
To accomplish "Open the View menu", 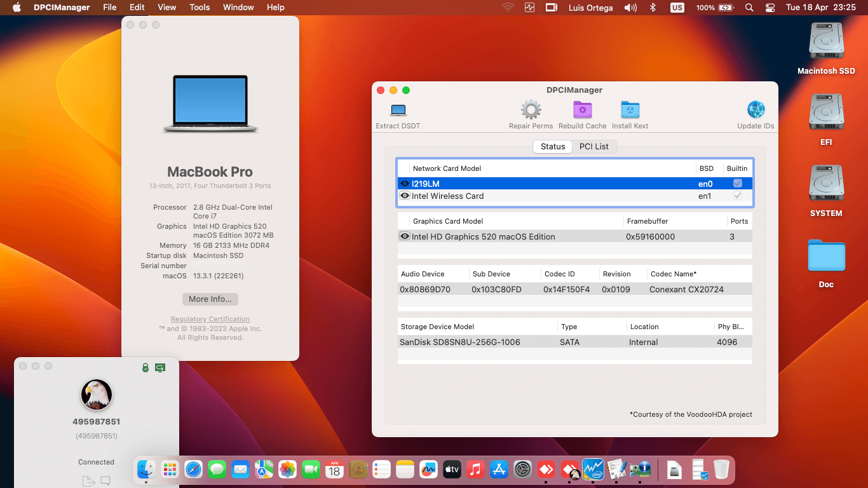I will tap(167, 8).
